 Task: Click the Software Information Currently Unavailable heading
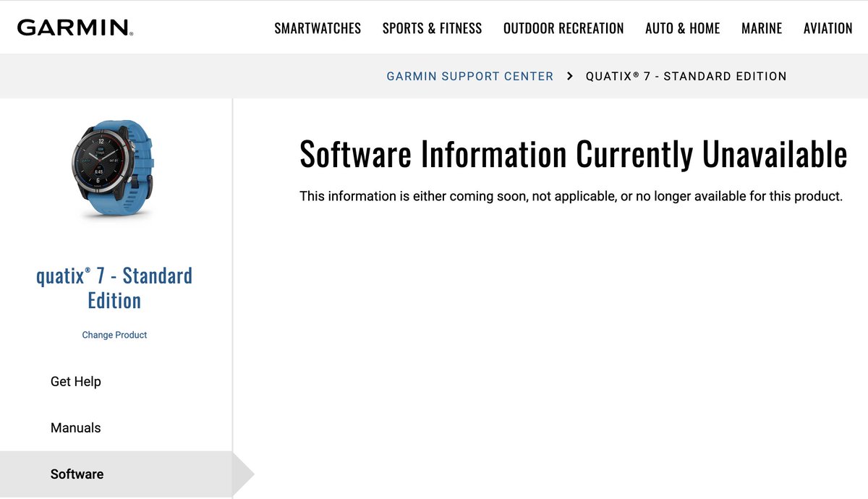point(574,154)
